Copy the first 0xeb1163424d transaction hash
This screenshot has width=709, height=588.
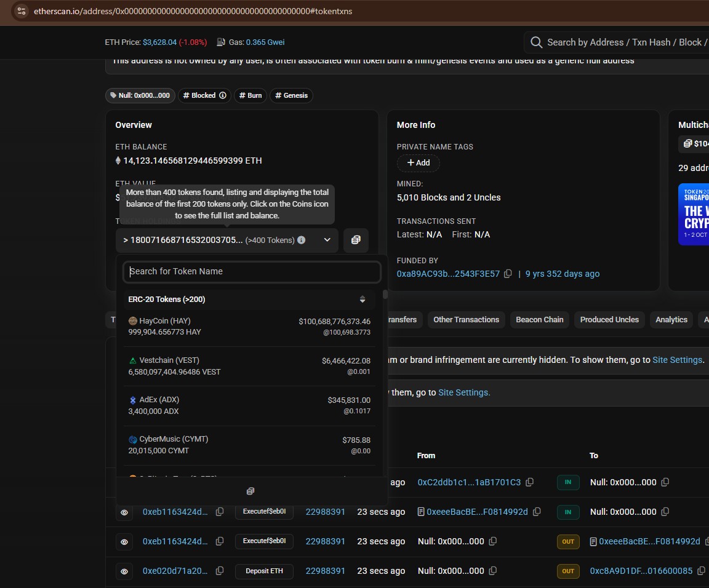tap(220, 512)
